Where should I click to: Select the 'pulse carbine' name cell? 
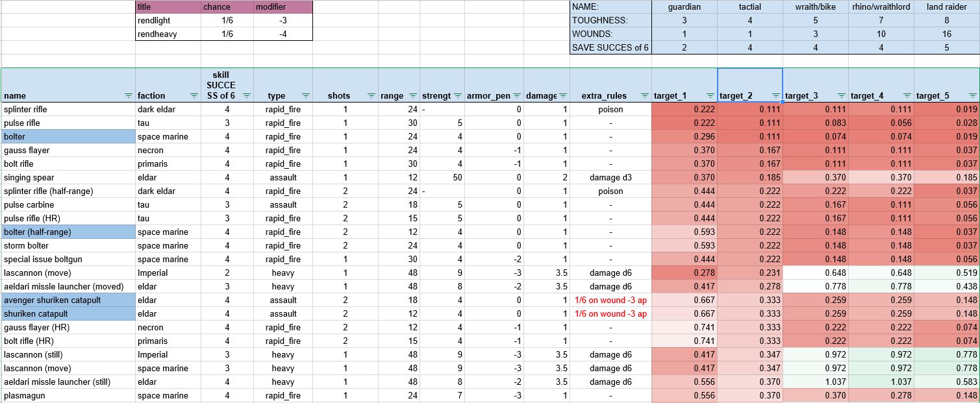(68, 204)
